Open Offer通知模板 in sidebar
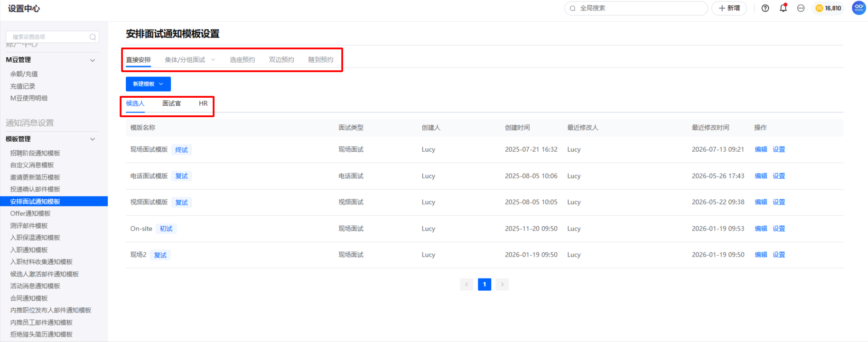The image size is (868, 342). coord(30,213)
